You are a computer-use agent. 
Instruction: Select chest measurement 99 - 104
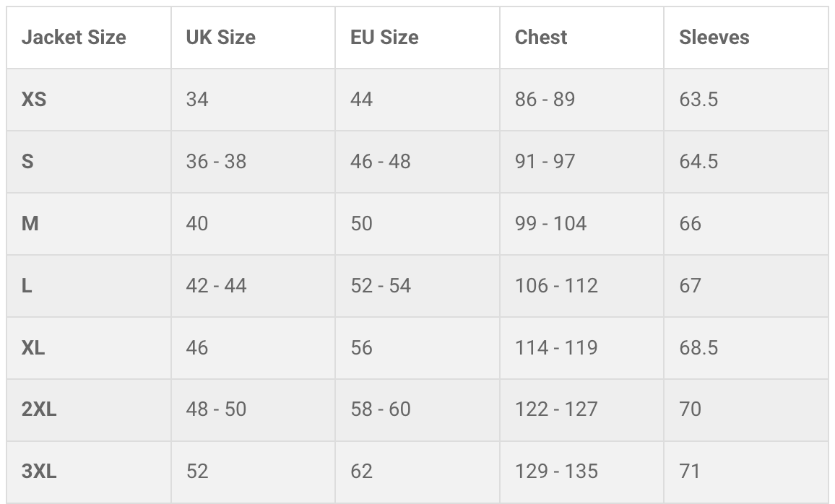550,223
